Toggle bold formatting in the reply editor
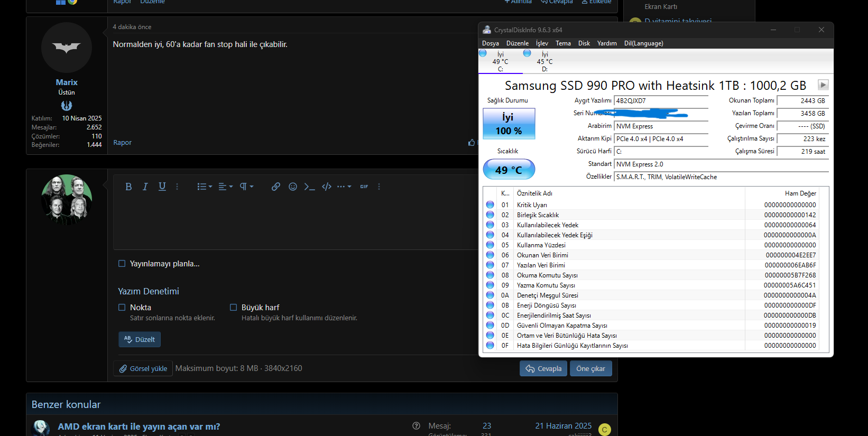This screenshot has height=436, width=868. point(128,187)
